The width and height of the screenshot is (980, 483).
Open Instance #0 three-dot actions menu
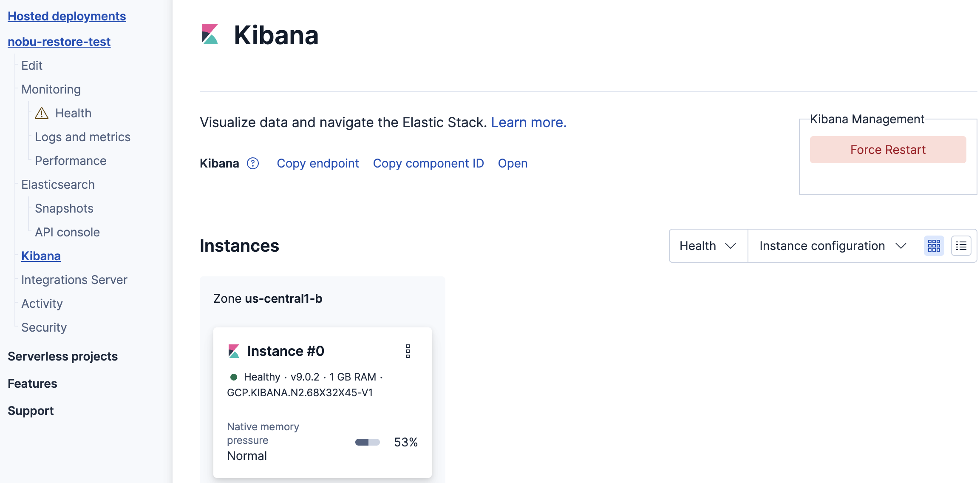click(408, 351)
